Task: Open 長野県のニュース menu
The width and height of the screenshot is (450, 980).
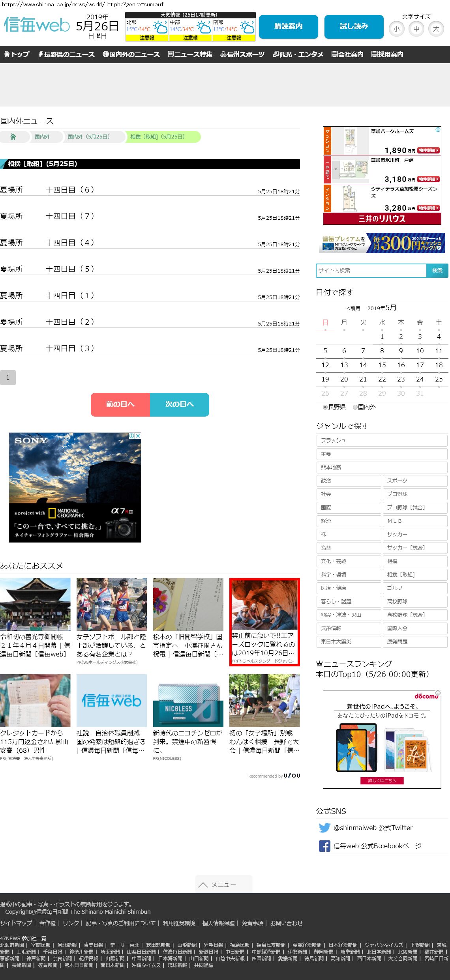Action: coord(66,54)
